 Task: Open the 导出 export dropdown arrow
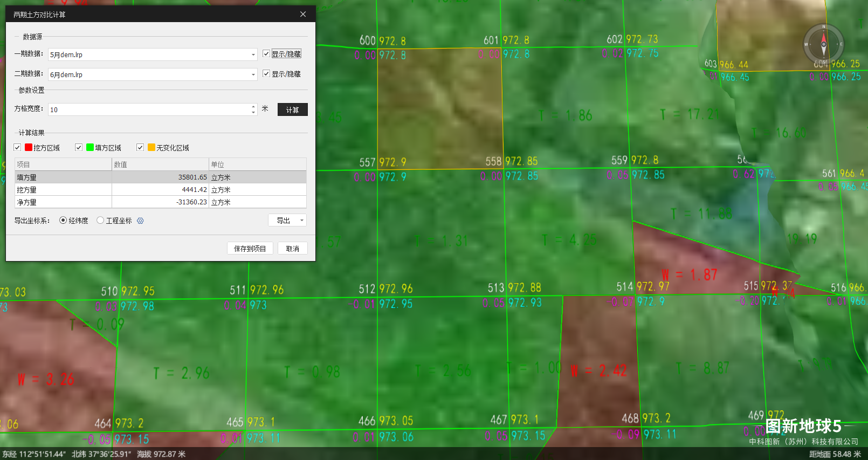[x=302, y=220]
